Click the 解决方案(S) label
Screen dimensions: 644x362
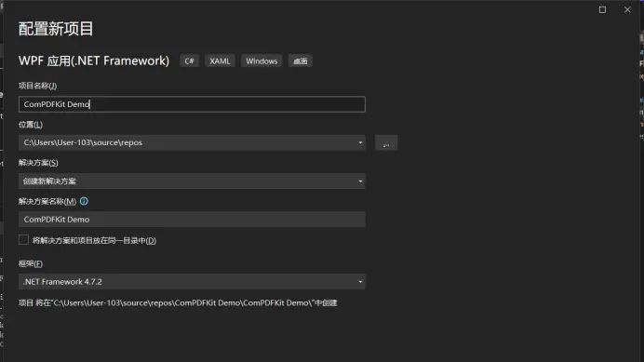click(38, 163)
